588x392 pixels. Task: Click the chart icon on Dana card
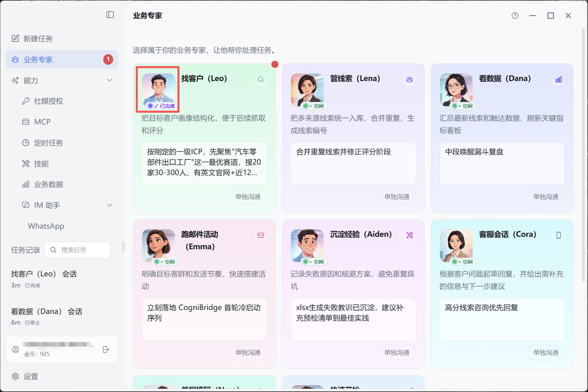click(x=559, y=79)
